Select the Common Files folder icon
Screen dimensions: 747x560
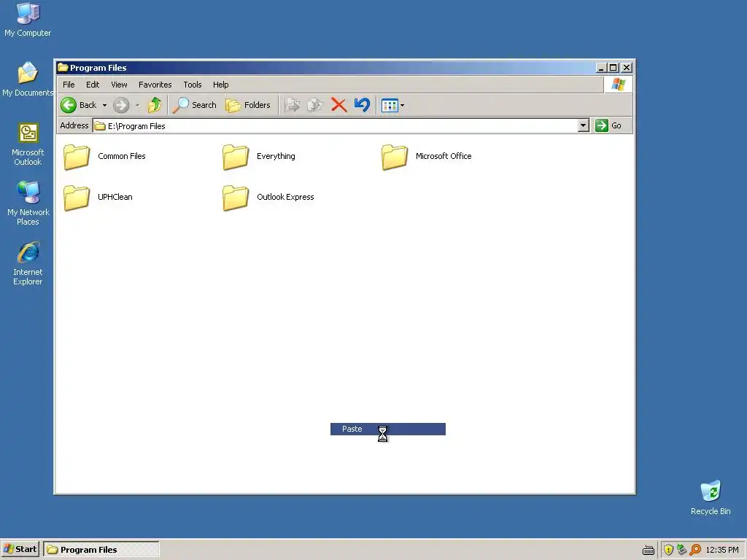(77, 157)
